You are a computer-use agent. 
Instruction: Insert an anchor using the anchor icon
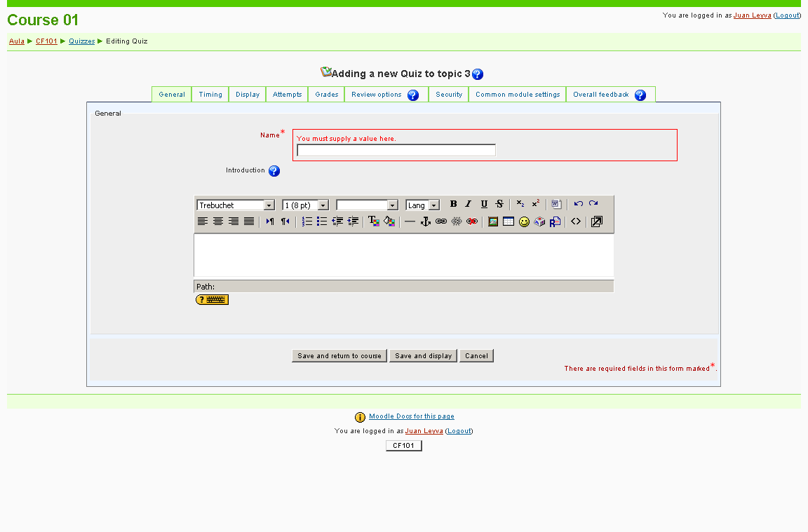425,221
